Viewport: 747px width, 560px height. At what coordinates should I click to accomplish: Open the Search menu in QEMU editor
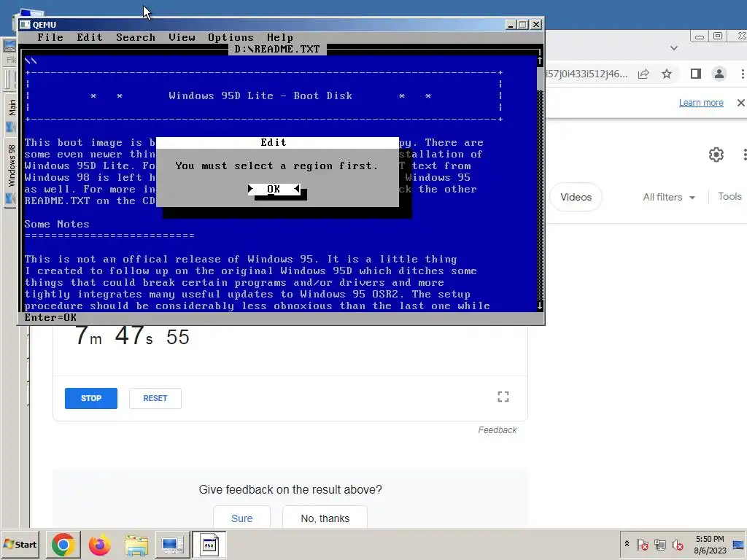pyautogui.click(x=136, y=37)
